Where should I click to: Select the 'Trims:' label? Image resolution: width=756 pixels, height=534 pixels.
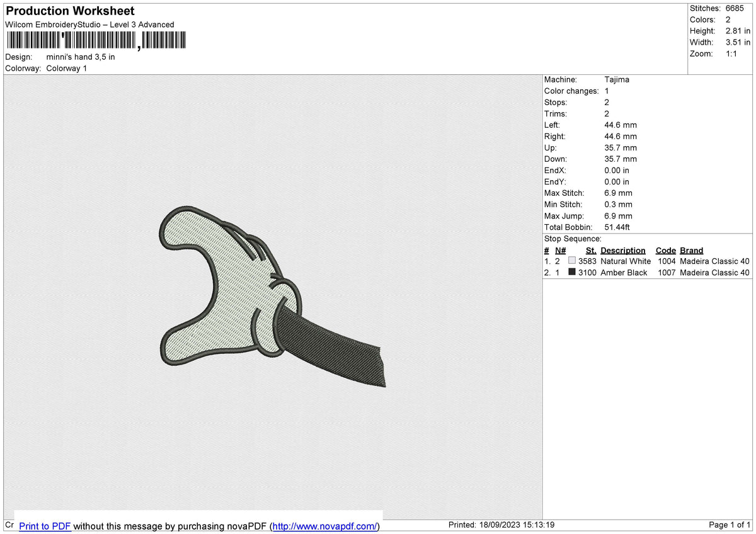556,113
